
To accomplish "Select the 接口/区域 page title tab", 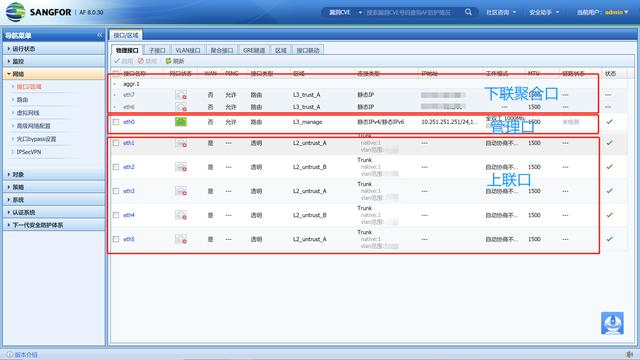I will [126, 36].
